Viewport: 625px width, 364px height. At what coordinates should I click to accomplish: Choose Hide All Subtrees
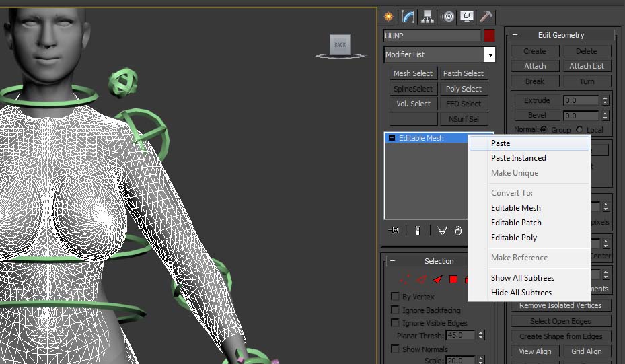[x=529, y=292]
